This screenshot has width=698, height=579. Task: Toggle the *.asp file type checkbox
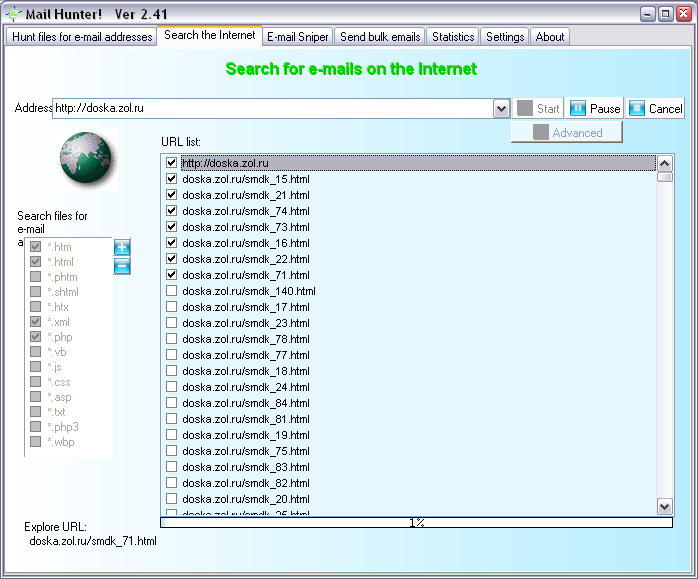tap(36, 397)
